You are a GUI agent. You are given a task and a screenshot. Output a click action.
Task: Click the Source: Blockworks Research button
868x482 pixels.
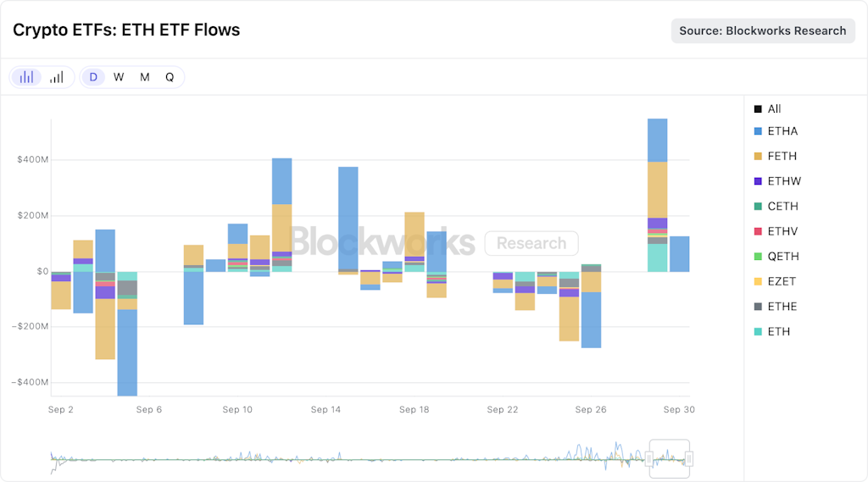763,30
